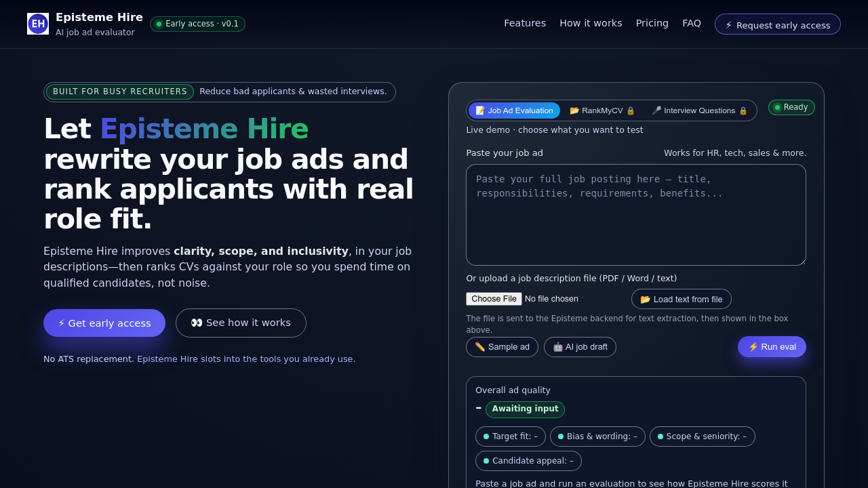Click the lightning icon on Run eval button

[x=753, y=346]
